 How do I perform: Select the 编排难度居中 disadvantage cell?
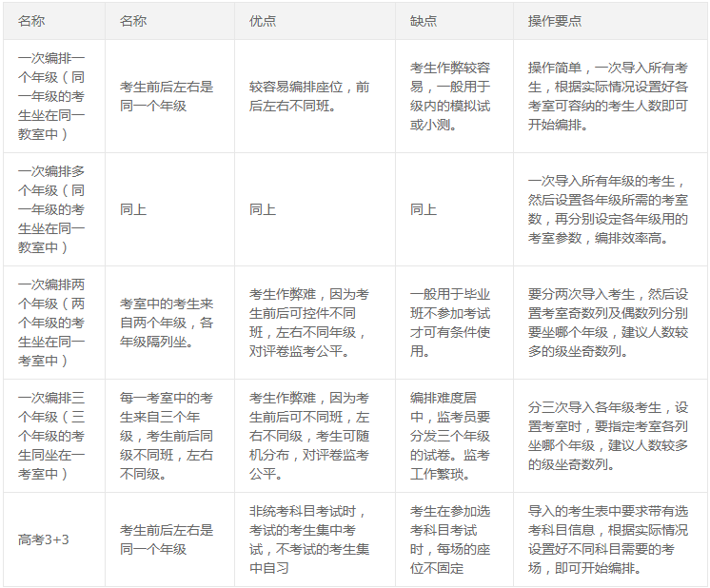(x=450, y=436)
